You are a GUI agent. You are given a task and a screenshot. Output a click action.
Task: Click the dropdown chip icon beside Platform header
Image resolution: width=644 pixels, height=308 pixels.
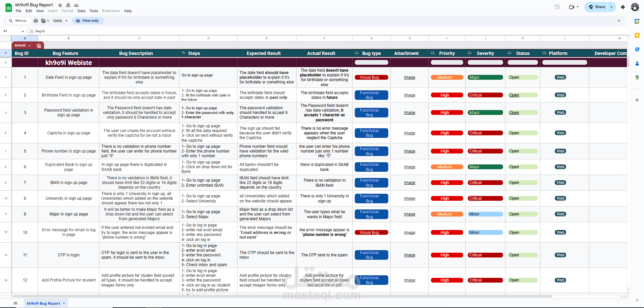tap(544, 53)
